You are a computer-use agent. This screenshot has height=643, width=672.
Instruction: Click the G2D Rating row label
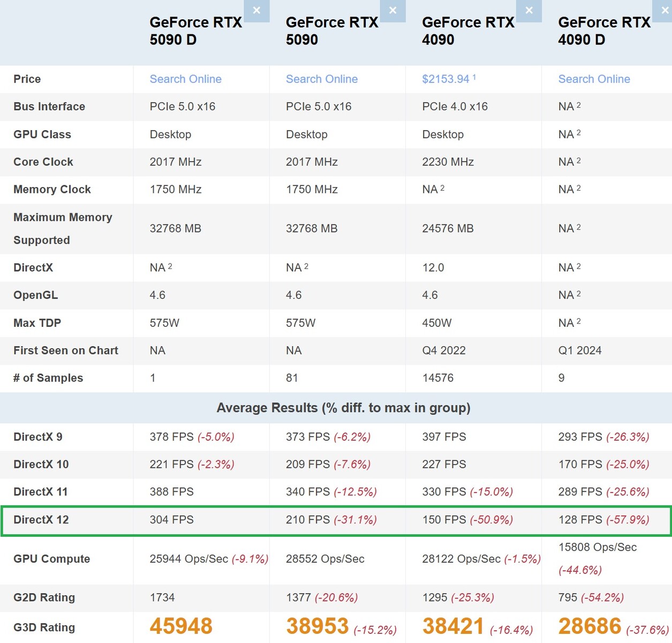click(x=44, y=597)
